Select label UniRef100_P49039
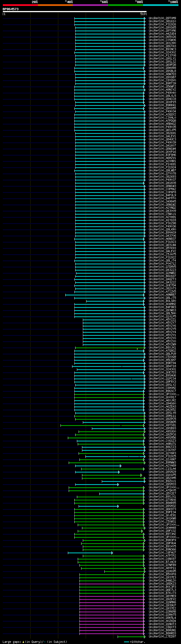 [162, 142]
